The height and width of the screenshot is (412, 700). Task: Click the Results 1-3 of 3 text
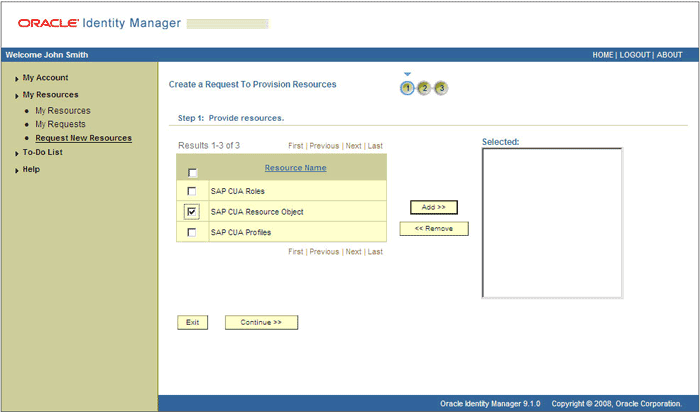(209, 146)
